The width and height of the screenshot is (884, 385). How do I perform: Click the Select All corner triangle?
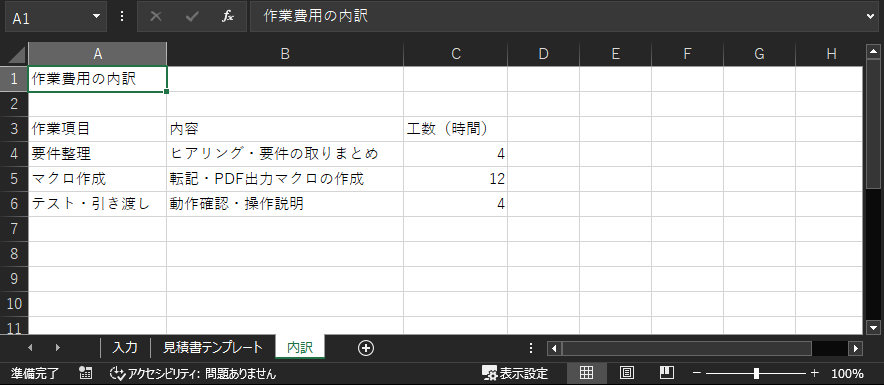click(x=17, y=54)
